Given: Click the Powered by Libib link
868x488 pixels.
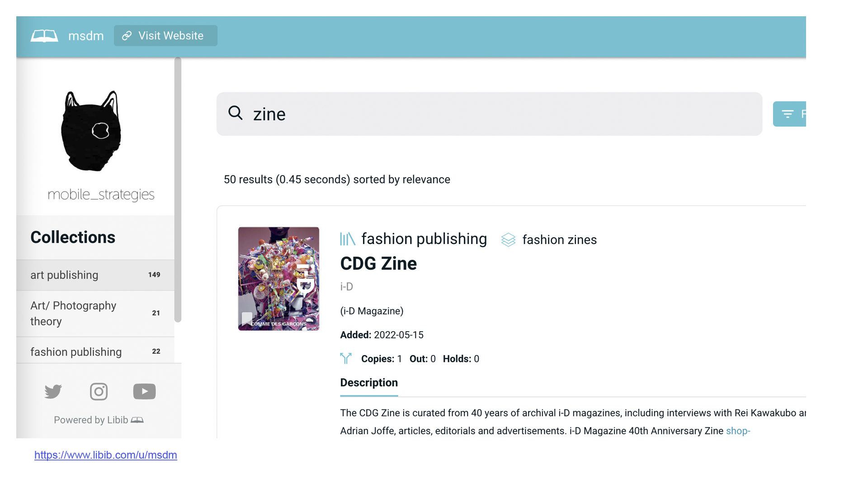Looking at the screenshot, I should (99, 420).
